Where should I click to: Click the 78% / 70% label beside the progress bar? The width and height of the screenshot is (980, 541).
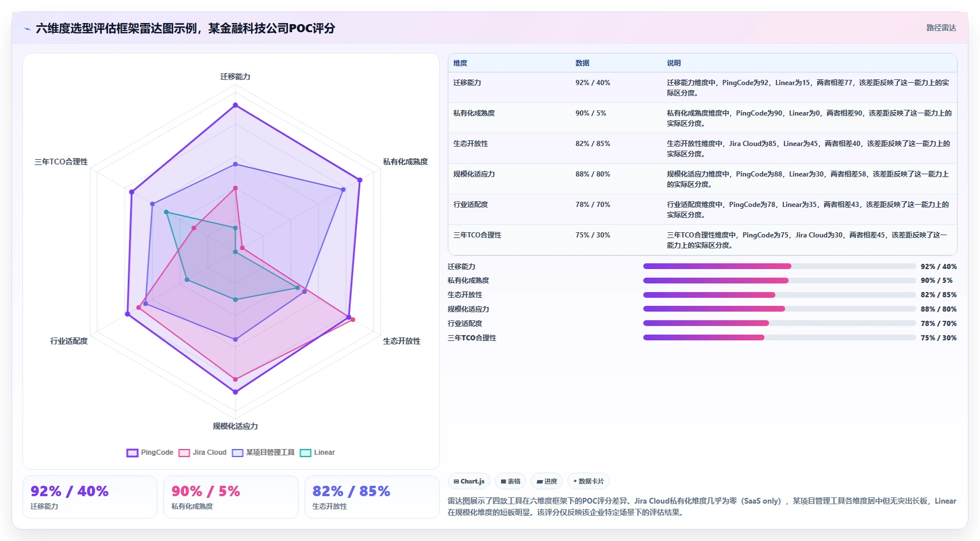[939, 324]
